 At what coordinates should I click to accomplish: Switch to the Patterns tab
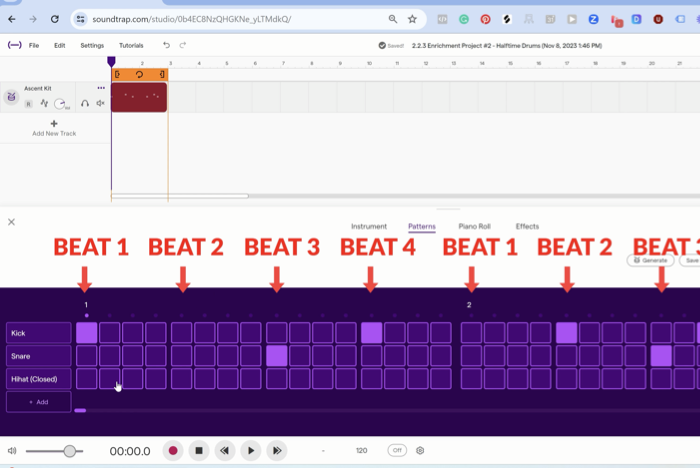(x=422, y=226)
